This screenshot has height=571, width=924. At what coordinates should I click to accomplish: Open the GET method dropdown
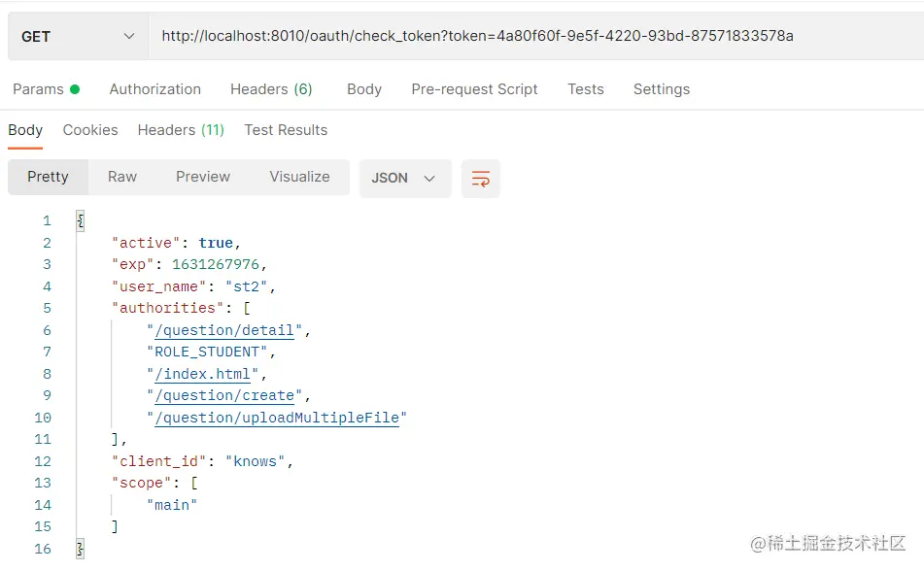(x=78, y=37)
